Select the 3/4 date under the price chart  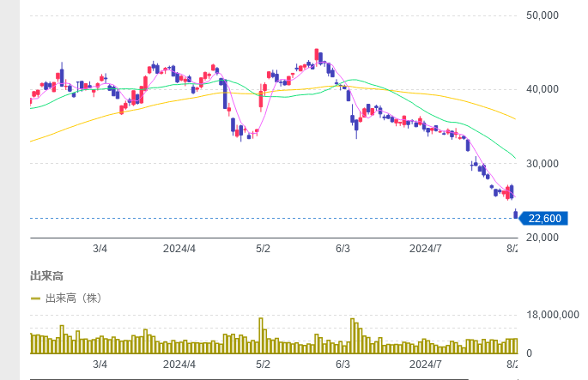click(100, 248)
